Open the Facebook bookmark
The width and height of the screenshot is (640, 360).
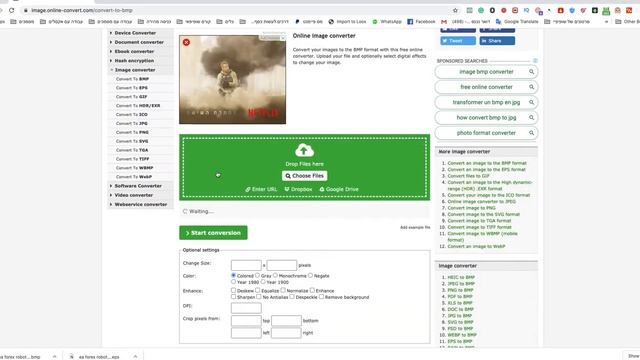(x=421, y=22)
